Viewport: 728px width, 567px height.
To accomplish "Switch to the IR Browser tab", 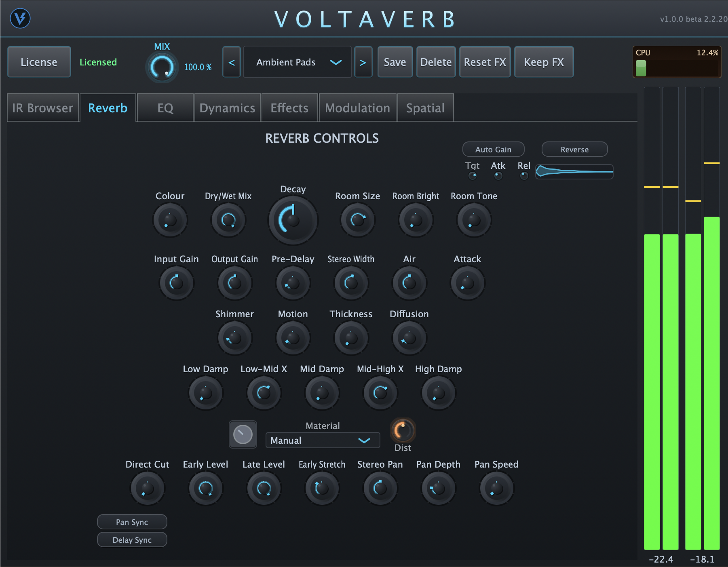I will click(43, 108).
